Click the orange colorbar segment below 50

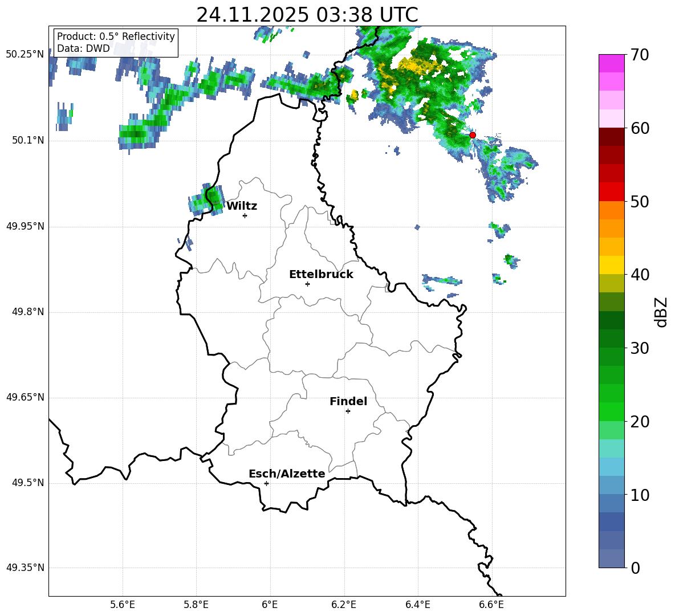coord(612,210)
